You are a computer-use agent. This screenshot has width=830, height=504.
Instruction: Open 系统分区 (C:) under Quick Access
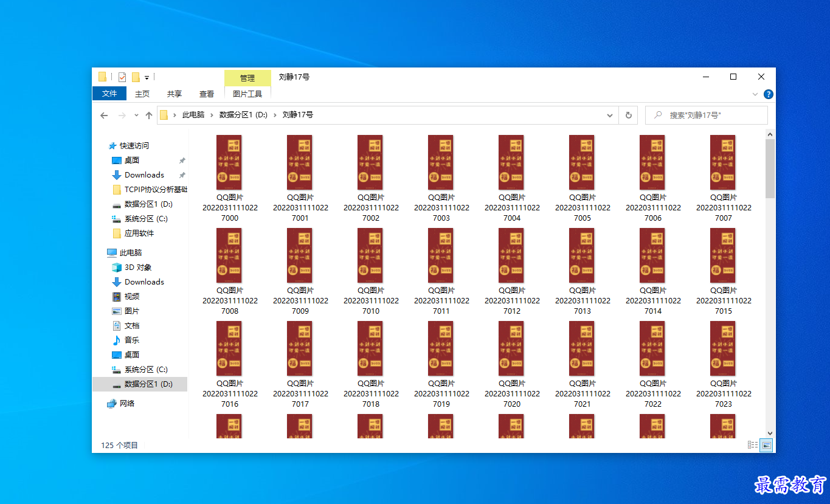point(146,219)
